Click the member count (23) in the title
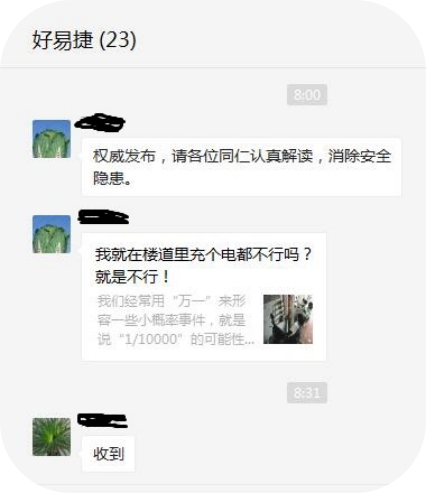Image resolution: width=427 pixels, height=494 pixels. pos(118,40)
